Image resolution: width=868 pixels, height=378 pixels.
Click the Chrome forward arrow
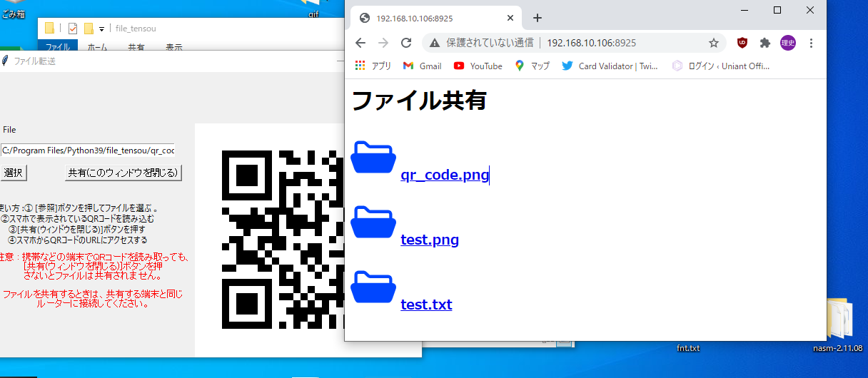(x=383, y=43)
